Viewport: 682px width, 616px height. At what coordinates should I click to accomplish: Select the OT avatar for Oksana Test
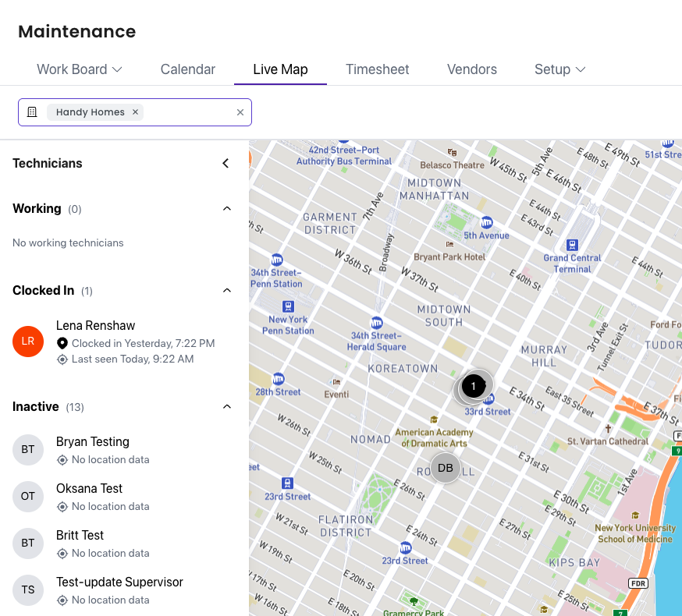[x=28, y=497]
